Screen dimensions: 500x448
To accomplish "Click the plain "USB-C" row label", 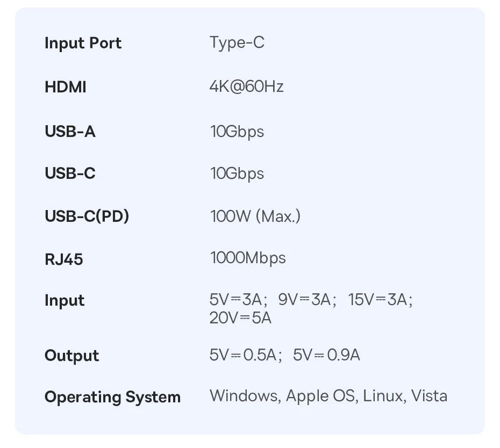I will pos(70,174).
